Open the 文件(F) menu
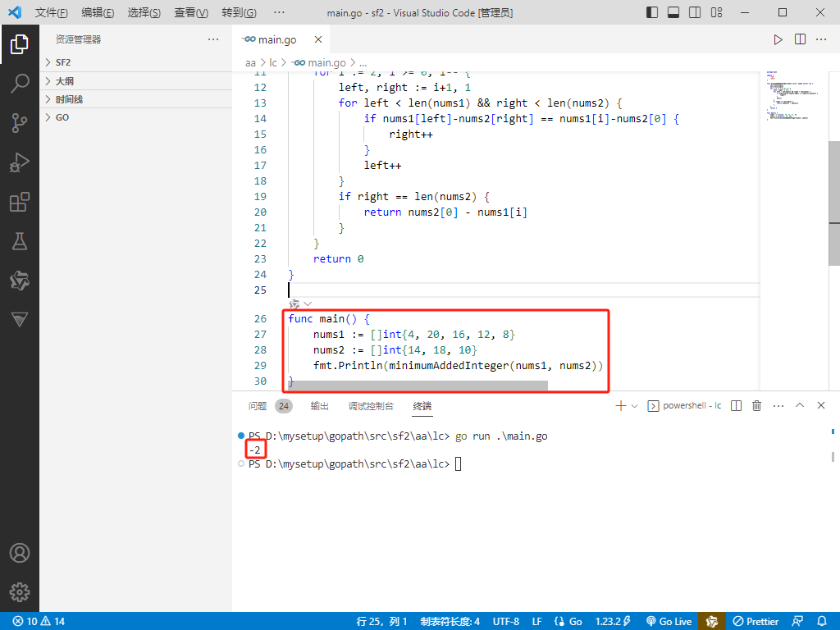Viewport: 840px width, 630px height. (x=52, y=12)
